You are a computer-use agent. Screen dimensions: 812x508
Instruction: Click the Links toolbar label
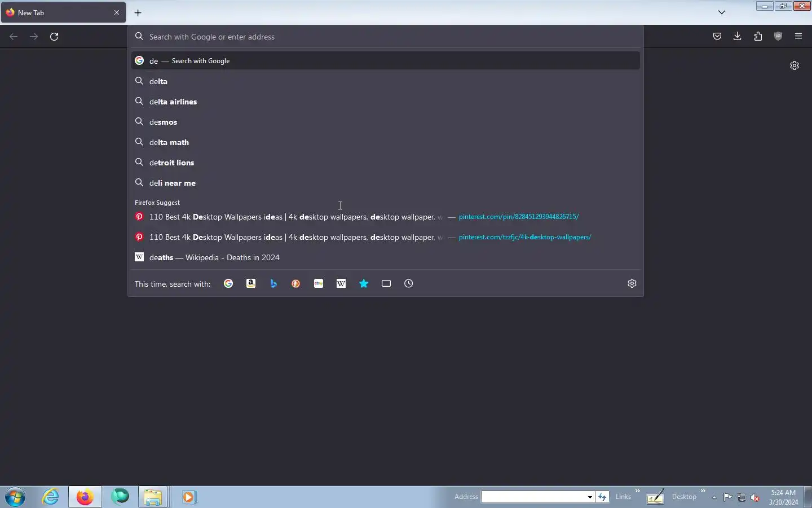click(623, 497)
